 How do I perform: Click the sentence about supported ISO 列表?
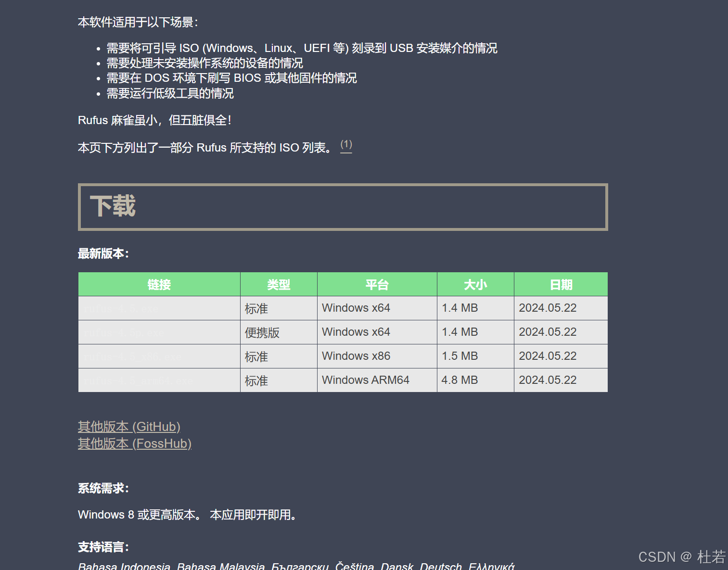click(x=205, y=148)
